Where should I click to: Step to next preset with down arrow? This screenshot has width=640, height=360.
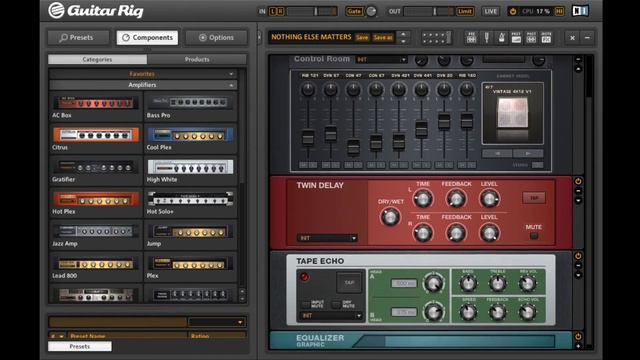(x=403, y=41)
